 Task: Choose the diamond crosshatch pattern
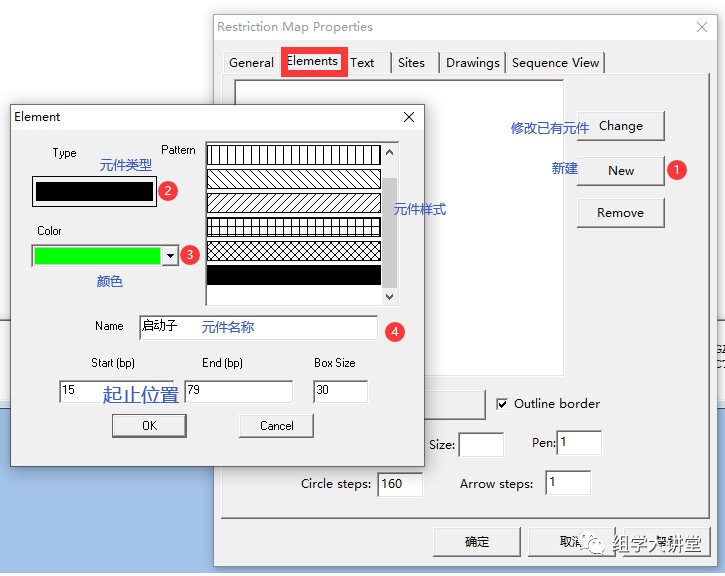coord(293,251)
